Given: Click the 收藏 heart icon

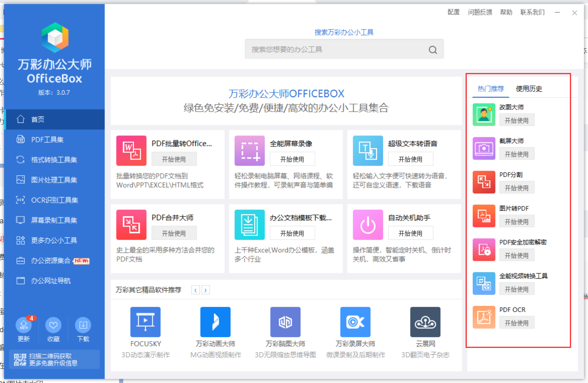Looking at the screenshot, I should pos(53,325).
